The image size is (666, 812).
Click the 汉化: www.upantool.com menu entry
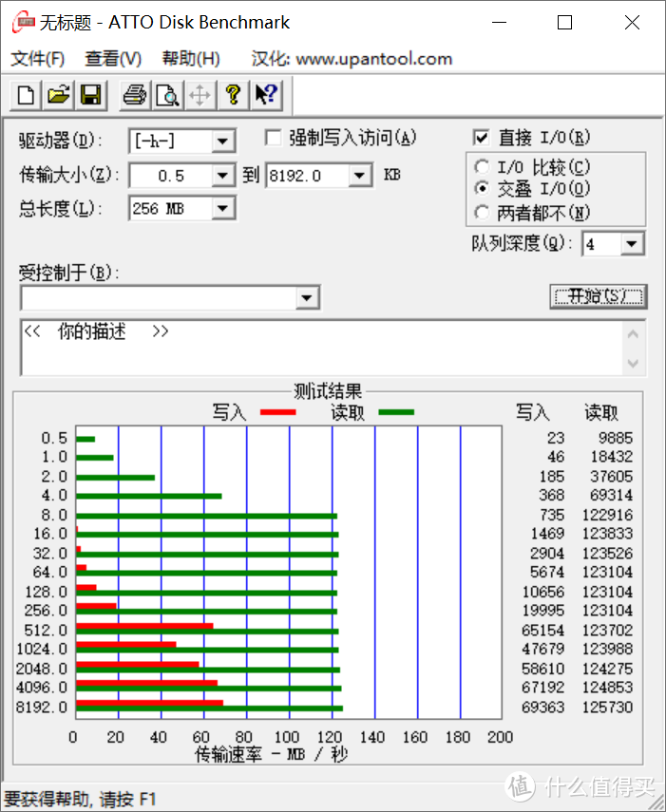click(x=352, y=59)
